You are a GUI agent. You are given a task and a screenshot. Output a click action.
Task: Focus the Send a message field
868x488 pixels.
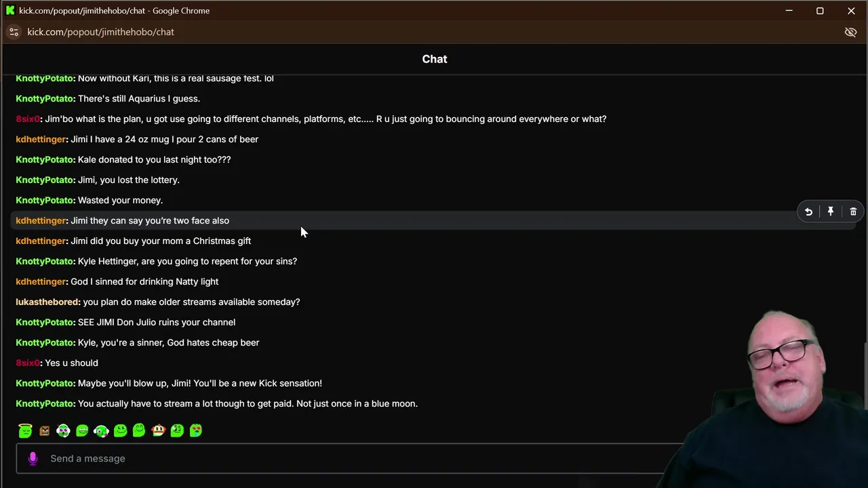[339, 458]
